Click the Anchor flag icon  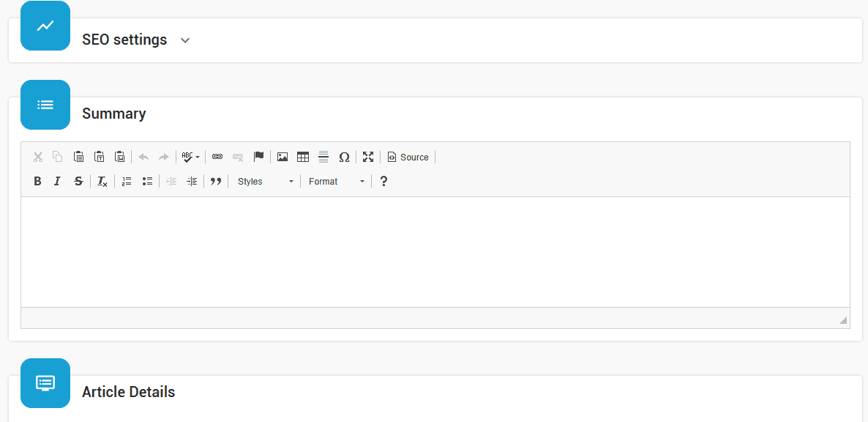pyautogui.click(x=258, y=157)
